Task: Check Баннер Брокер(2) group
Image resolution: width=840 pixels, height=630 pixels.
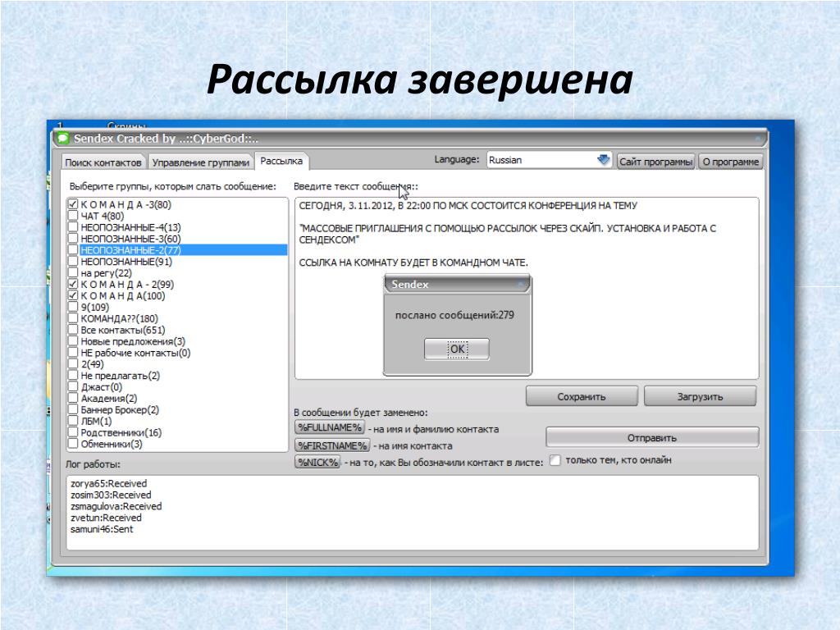Action: tap(73, 409)
